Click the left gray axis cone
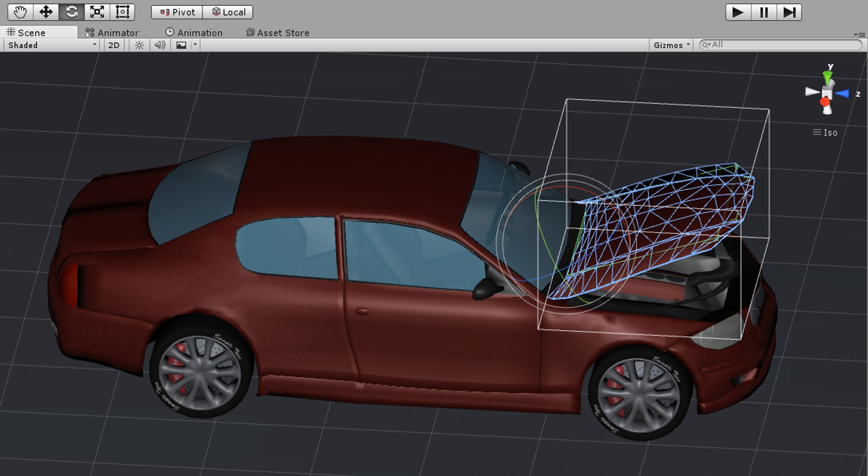Viewport: 868px width, 476px height. point(812,92)
